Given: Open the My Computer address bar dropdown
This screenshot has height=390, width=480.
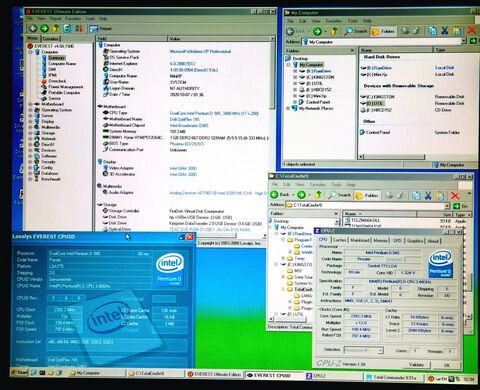Looking at the screenshot, I should click(x=463, y=41).
